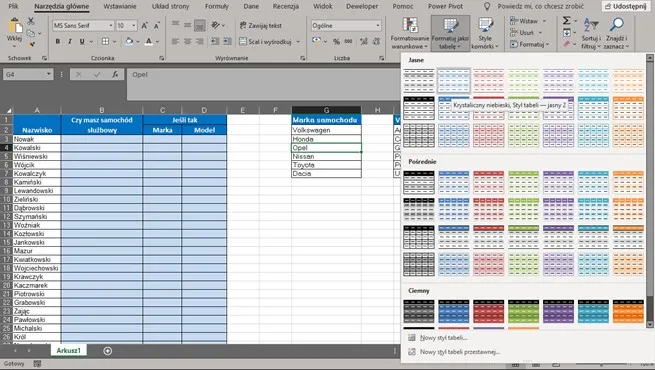655x370 pixels.
Task: Switch to Formuły tab
Action: click(x=217, y=6)
